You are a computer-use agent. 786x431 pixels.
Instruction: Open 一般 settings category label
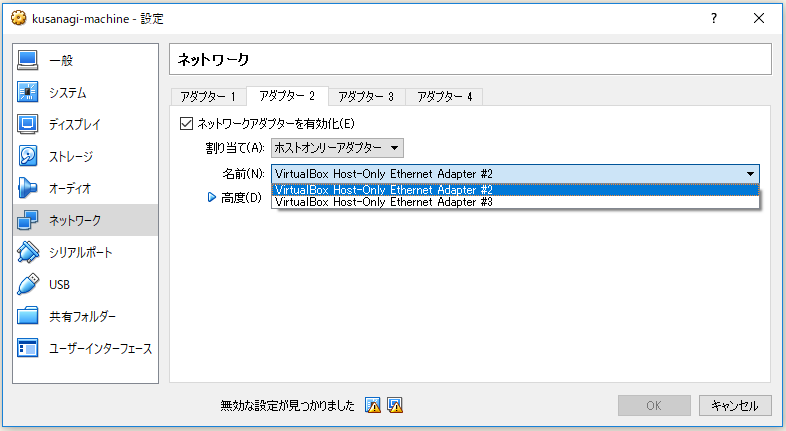tap(61, 61)
